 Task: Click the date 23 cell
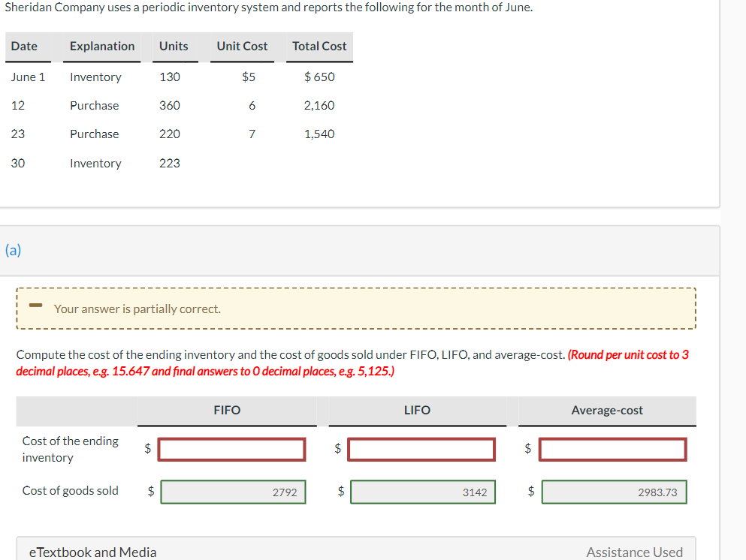click(18, 134)
